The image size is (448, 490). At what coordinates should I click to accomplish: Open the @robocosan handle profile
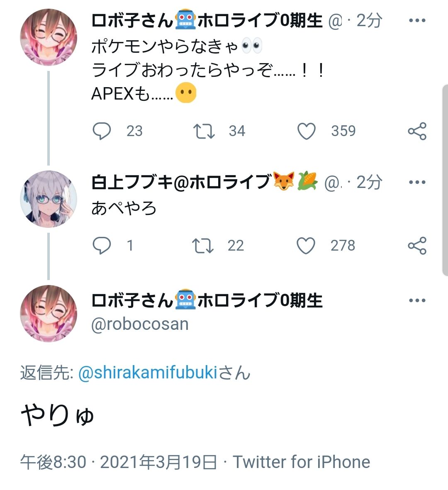click(x=140, y=324)
